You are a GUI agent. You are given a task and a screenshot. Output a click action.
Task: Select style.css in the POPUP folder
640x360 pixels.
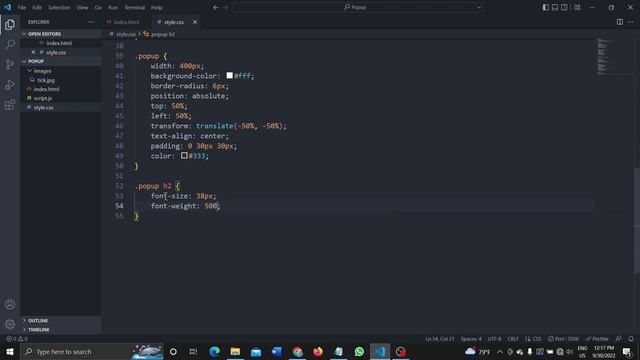pyautogui.click(x=60, y=107)
